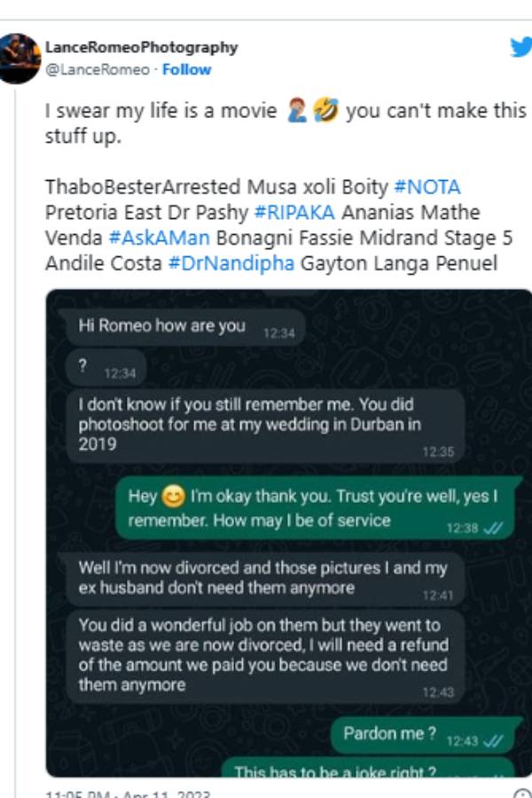This screenshot has width=532, height=798.
Task: Click the double ticks beside the 12:38 timestamp
Action: [x=493, y=528]
